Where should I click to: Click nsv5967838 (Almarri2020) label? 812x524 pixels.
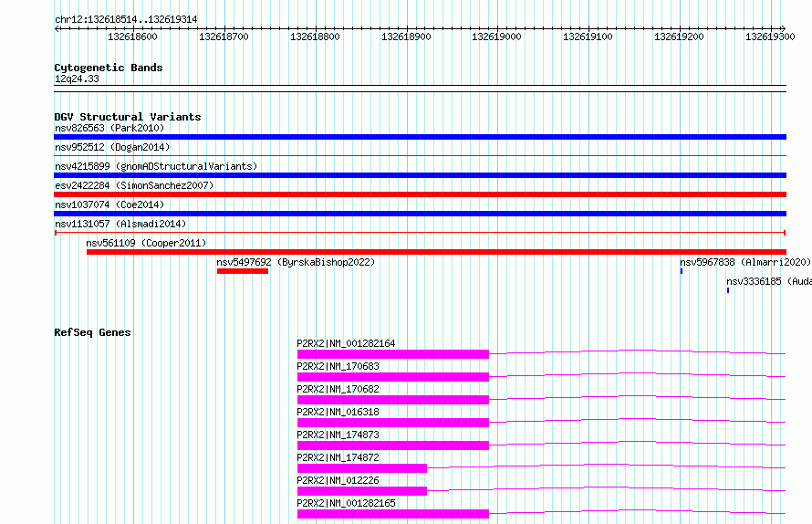click(744, 262)
